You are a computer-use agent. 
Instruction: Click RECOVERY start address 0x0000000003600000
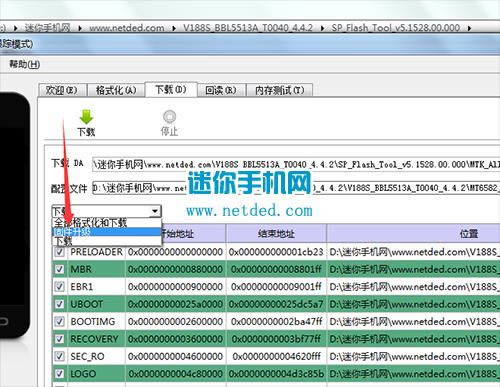tap(175, 339)
